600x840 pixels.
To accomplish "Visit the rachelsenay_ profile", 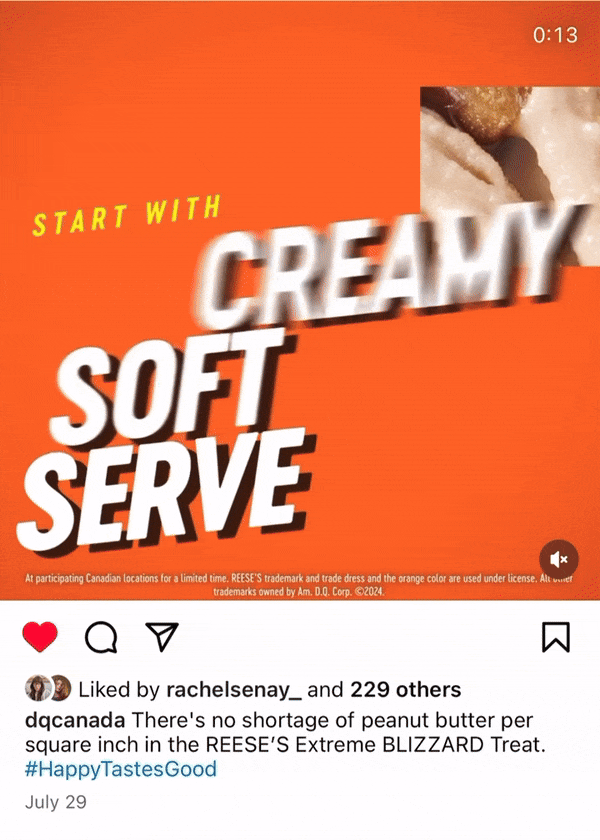I will click(234, 690).
